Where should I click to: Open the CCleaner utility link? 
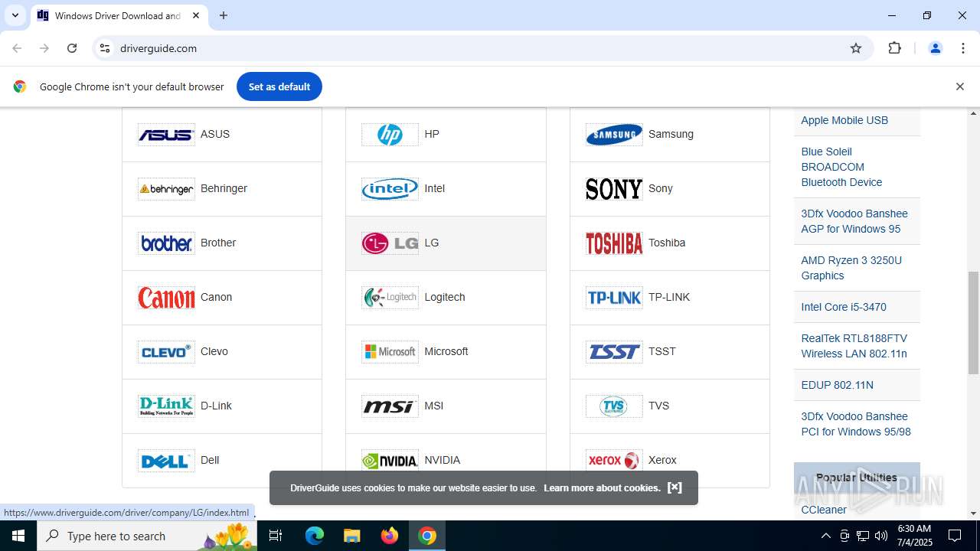pyautogui.click(x=824, y=510)
